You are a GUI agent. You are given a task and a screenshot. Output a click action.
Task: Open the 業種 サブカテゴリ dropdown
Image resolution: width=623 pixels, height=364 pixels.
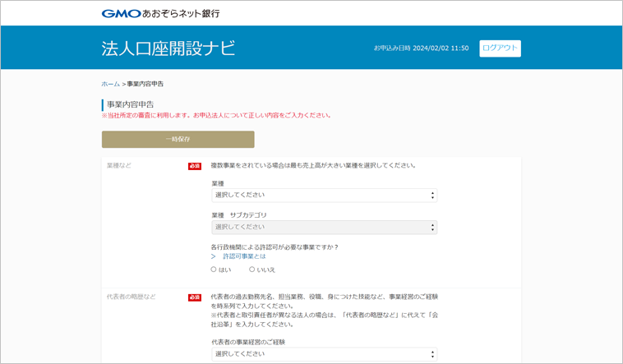324,228
